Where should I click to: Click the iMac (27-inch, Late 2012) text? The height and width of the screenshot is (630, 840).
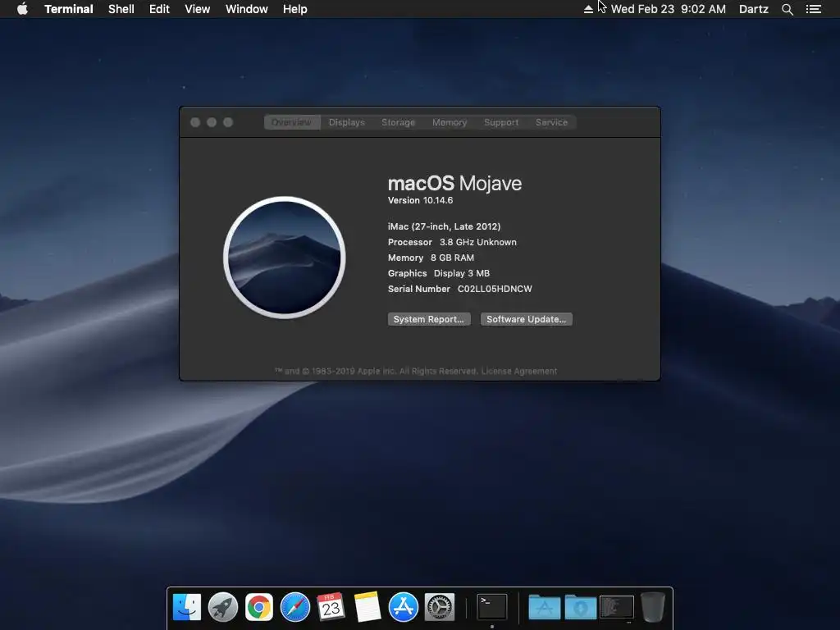point(444,226)
